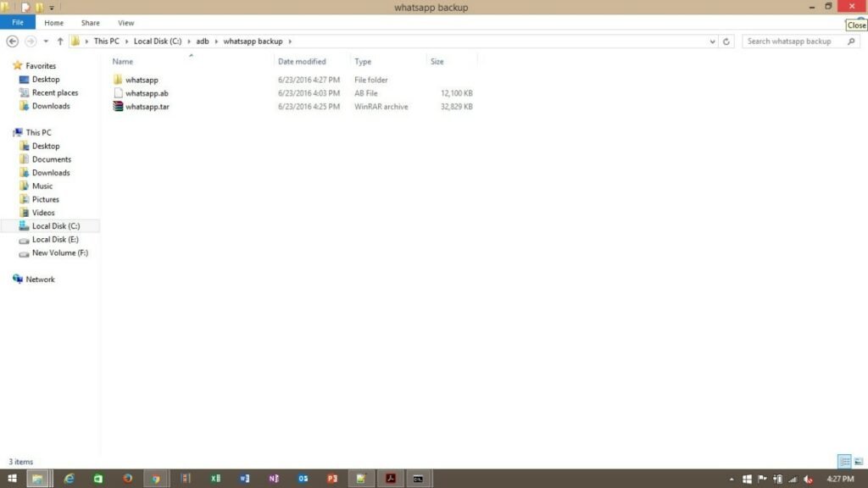Open Command Prompt from taskbar
The width and height of the screenshot is (868, 488).
(x=419, y=479)
